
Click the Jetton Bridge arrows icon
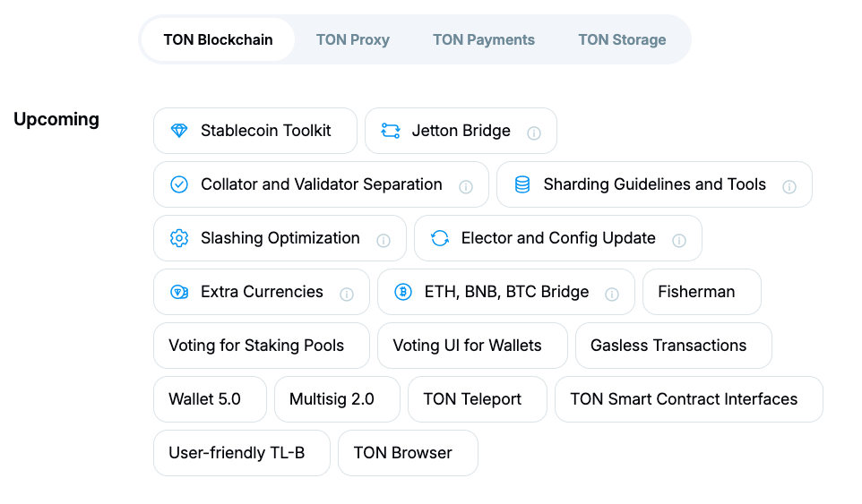(391, 131)
